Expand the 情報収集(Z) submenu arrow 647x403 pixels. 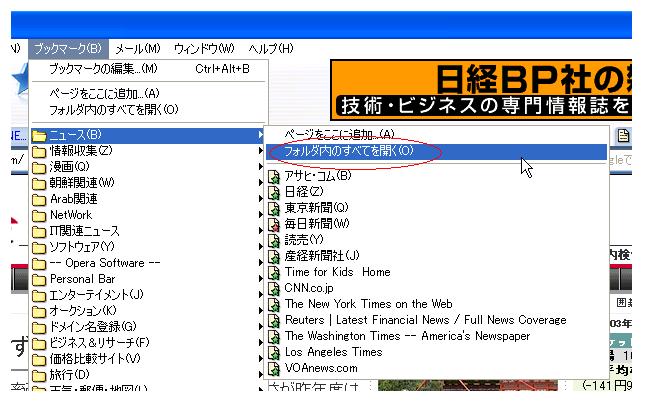pyautogui.click(x=260, y=151)
